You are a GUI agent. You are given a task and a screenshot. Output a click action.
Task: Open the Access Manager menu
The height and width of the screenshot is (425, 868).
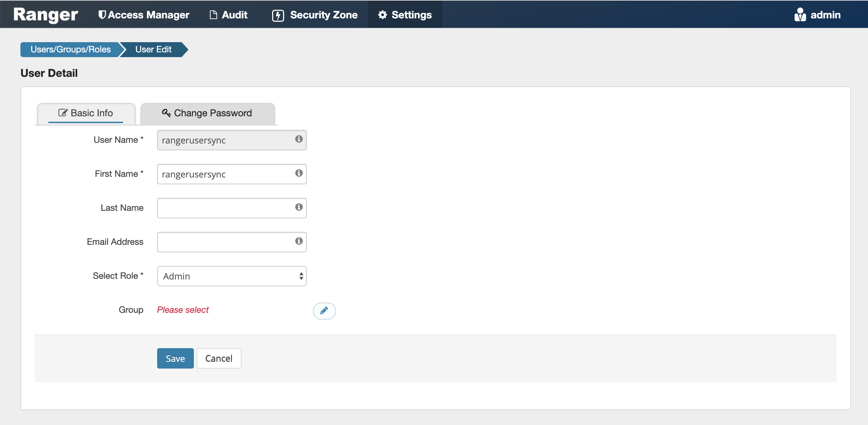pyautogui.click(x=144, y=15)
